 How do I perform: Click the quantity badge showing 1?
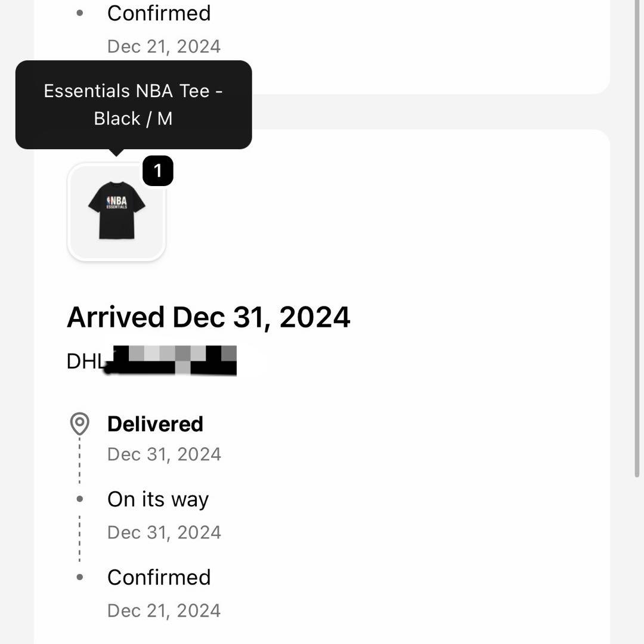tap(157, 171)
